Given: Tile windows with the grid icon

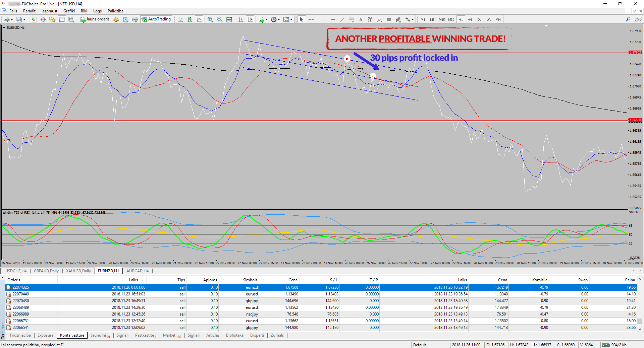Looking at the screenshot, I should point(229,19).
